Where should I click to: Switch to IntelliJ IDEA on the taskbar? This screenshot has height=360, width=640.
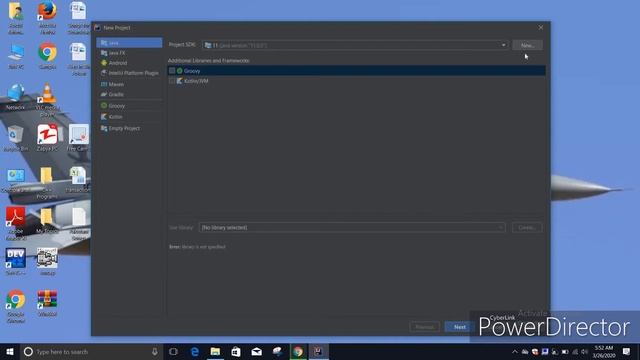click(x=319, y=351)
